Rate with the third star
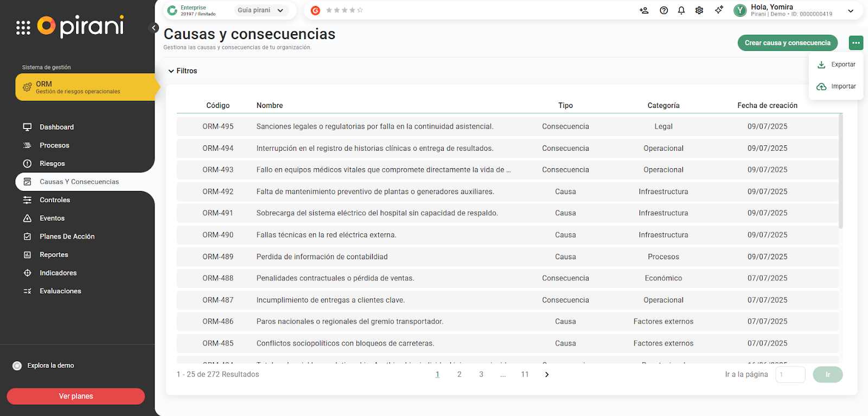This screenshot has height=416, width=868. 344,10
